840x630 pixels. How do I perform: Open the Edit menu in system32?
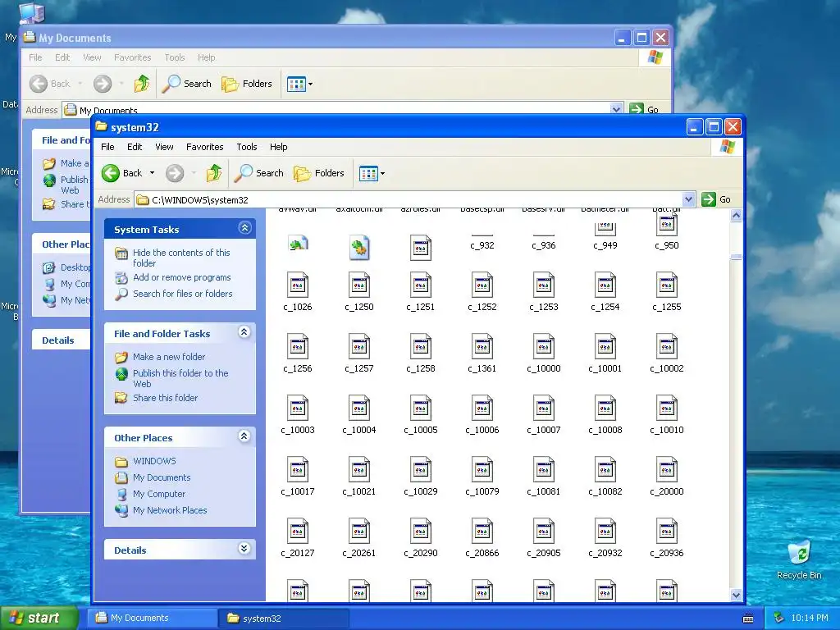(x=135, y=147)
